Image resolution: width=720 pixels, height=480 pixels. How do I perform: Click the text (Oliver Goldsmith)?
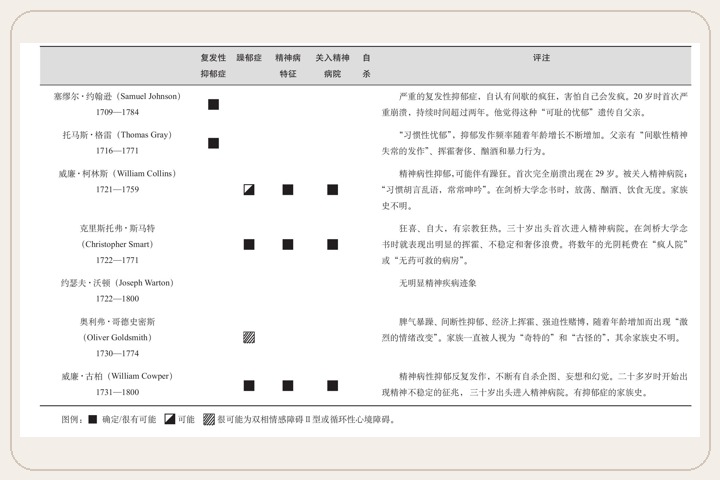[118, 338]
